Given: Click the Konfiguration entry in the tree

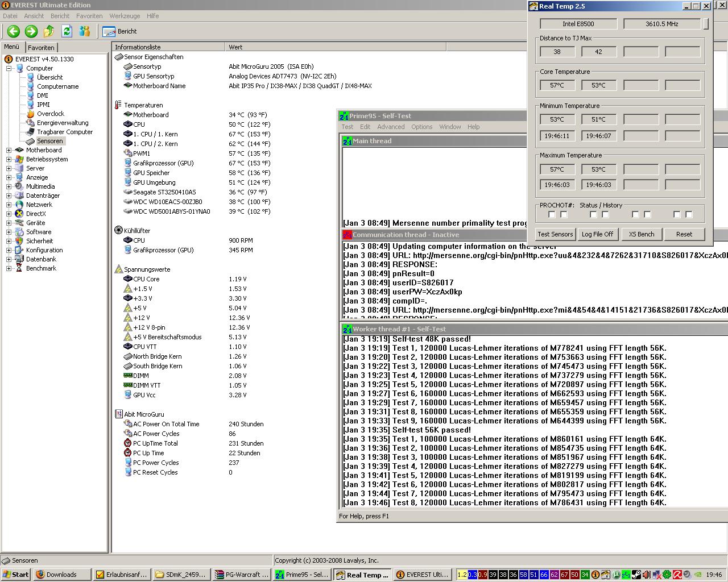Looking at the screenshot, I should [44, 250].
